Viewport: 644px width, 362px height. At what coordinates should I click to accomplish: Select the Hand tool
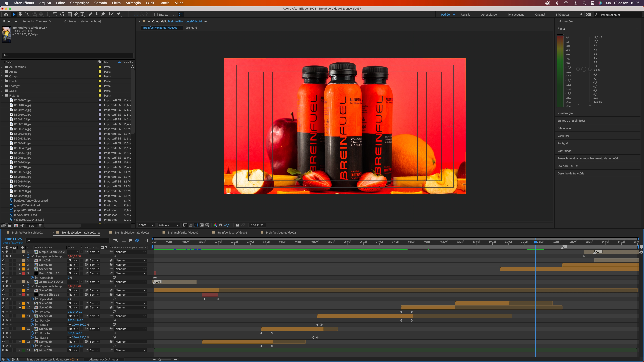tap(20, 14)
